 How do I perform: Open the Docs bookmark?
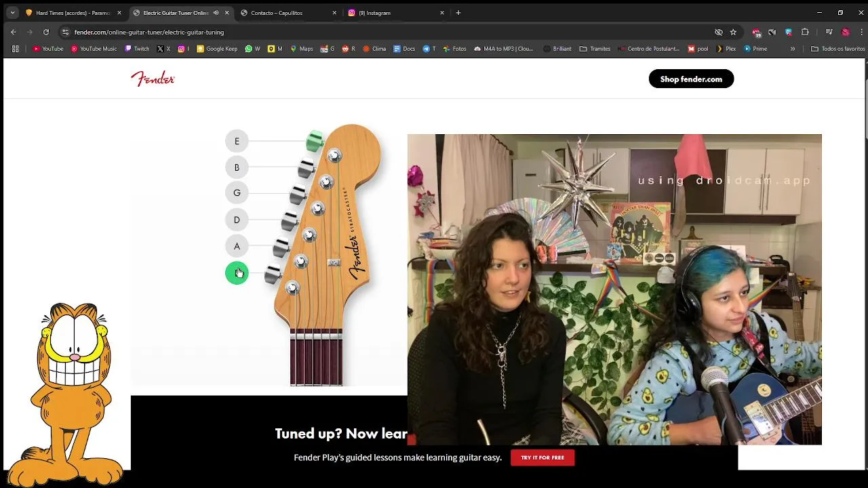(404, 49)
